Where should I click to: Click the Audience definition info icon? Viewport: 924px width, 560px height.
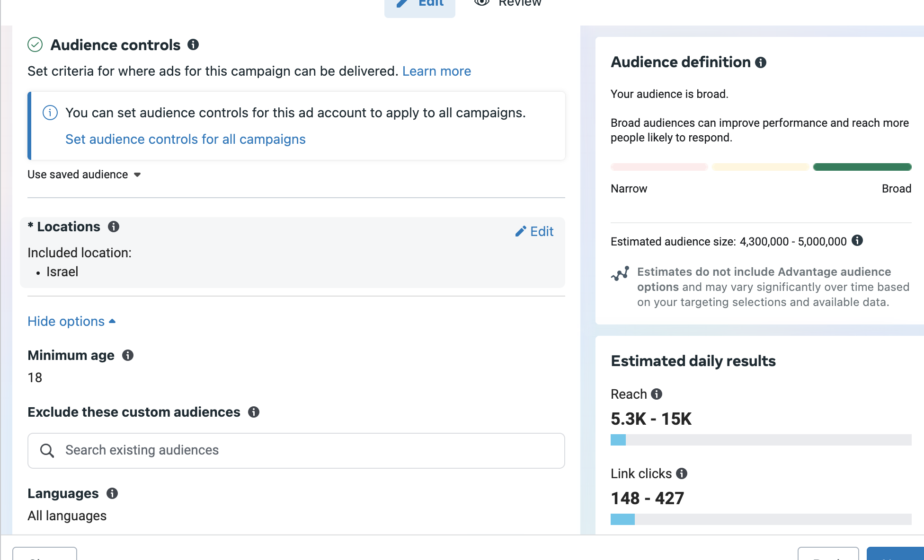click(x=761, y=62)
